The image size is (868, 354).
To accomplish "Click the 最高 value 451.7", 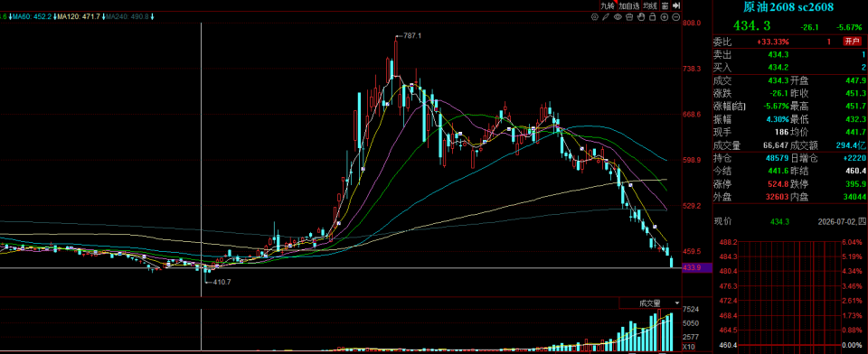I will click(x=855, y=107).
